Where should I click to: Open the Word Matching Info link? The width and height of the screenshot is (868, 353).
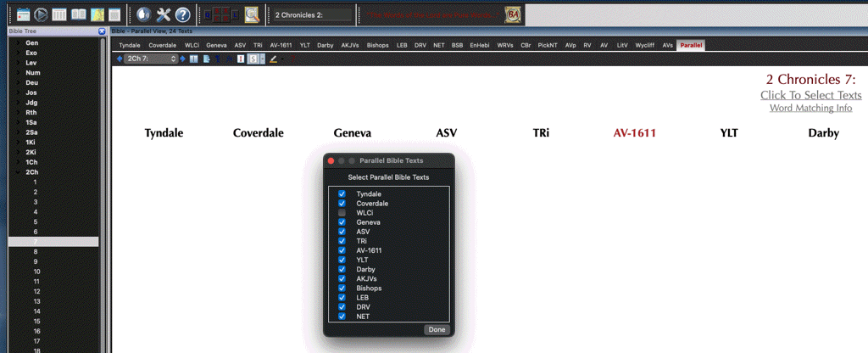point(811,108)
